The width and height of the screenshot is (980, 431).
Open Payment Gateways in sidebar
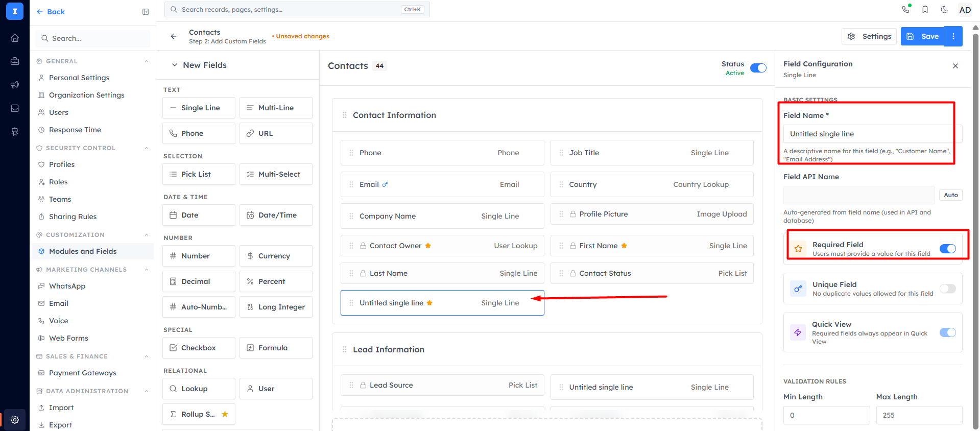pos(92,373)
